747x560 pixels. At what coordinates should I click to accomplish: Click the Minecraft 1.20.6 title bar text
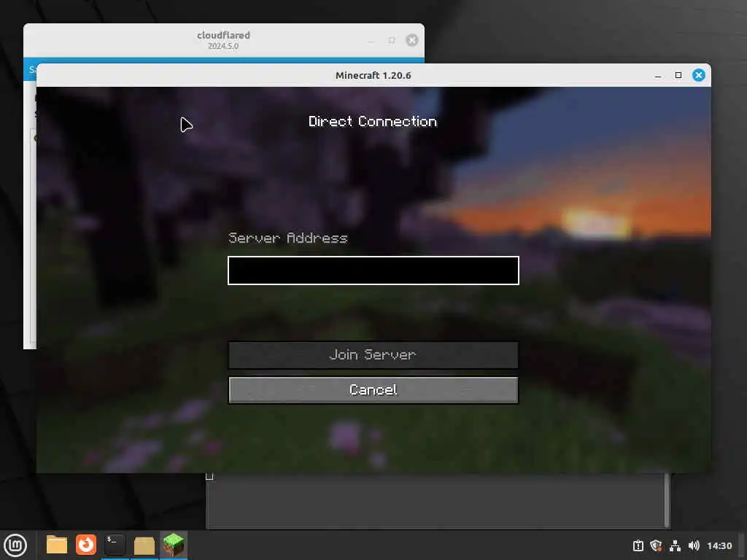[373, 75]
